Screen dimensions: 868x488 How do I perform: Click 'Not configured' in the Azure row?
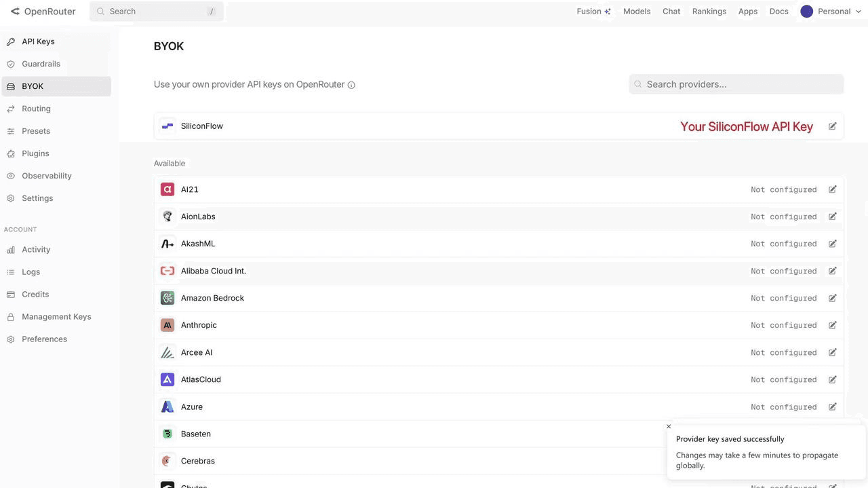(x=784, y=407)
